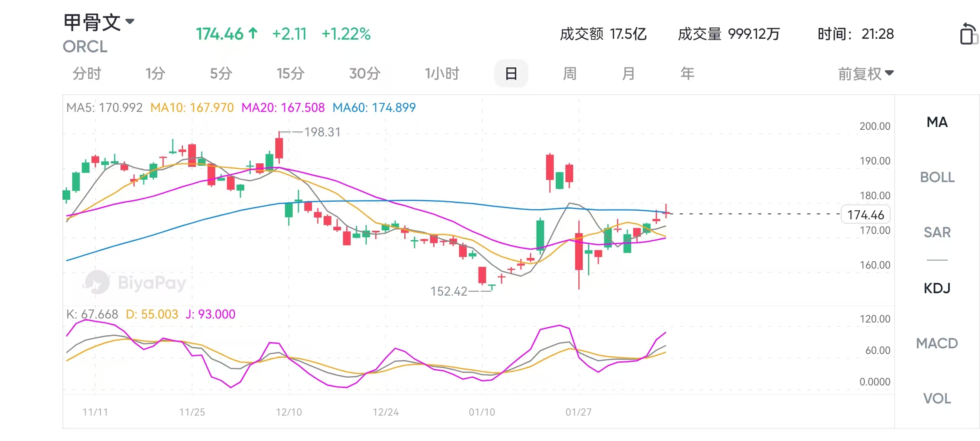
Task: Enable the SAR indicator overlay
Action: coord(937,232)
